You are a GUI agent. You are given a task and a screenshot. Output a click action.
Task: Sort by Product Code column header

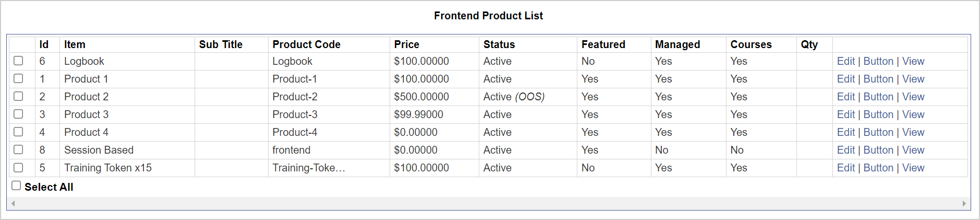306,44
